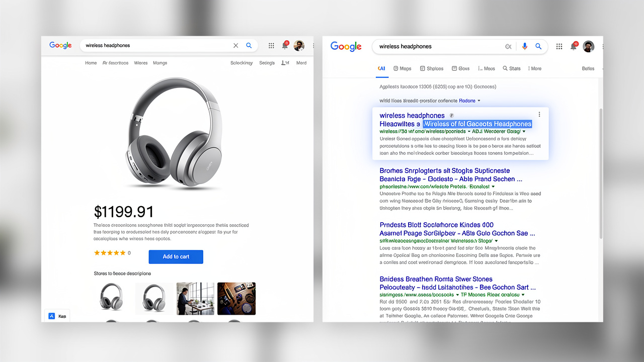Switch to the Stars tab
The height and width of the screenshot is (362, 644).
click(512, 68)
